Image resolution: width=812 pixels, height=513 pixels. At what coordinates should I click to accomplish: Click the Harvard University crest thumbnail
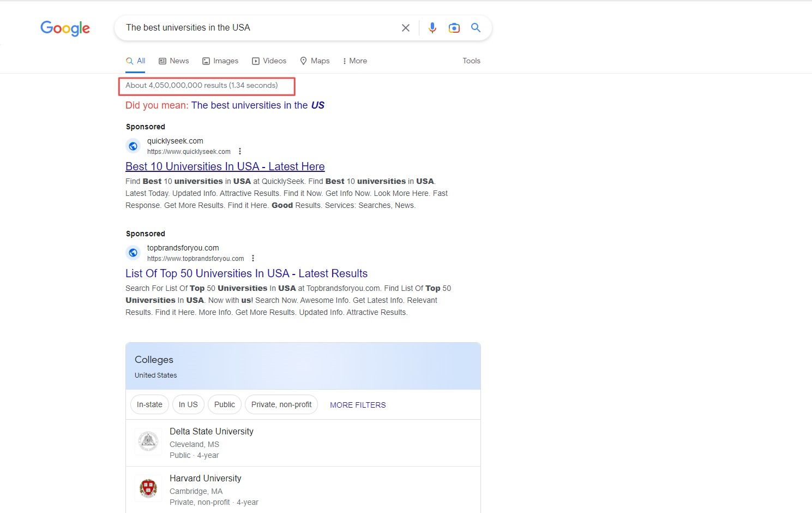point(148,488)
